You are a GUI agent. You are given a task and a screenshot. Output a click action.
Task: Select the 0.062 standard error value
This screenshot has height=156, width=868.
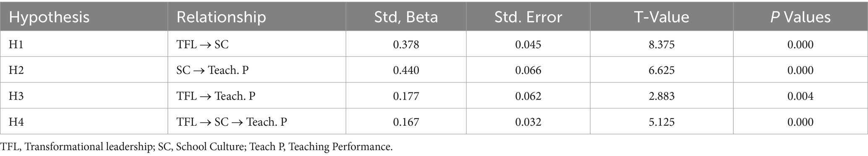(528, 96)
